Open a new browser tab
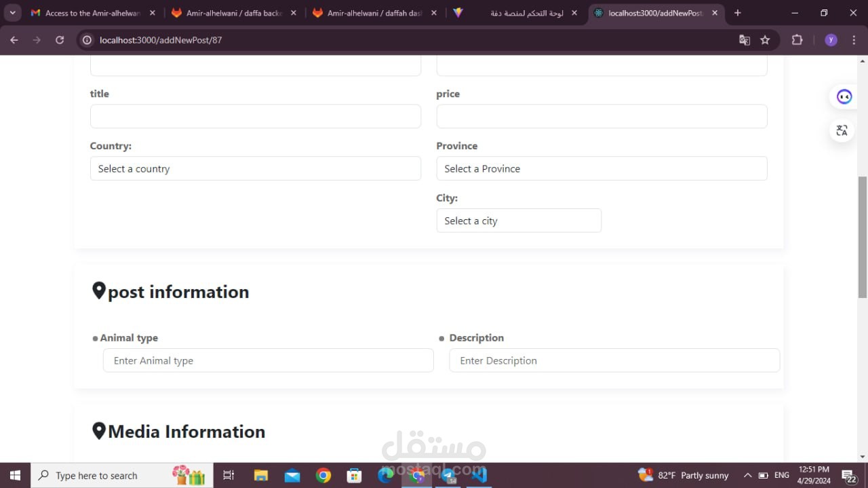 [x=738, y=13]
